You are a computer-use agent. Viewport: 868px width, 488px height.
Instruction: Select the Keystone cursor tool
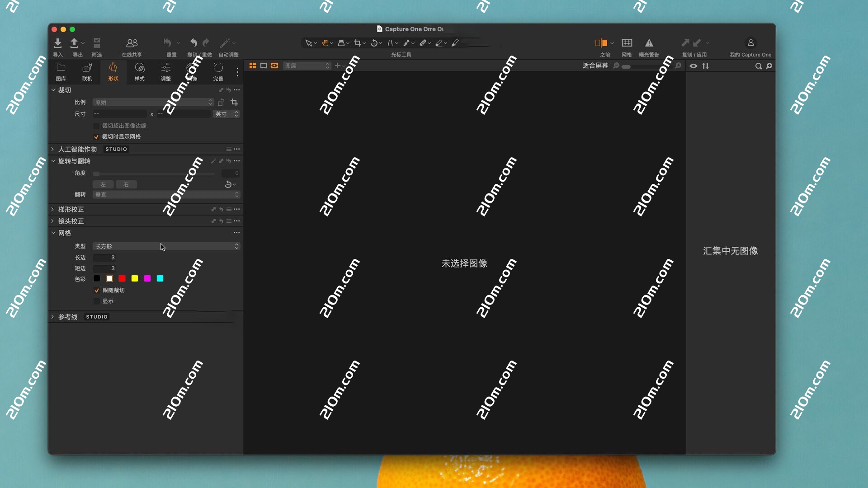point(390,43)
